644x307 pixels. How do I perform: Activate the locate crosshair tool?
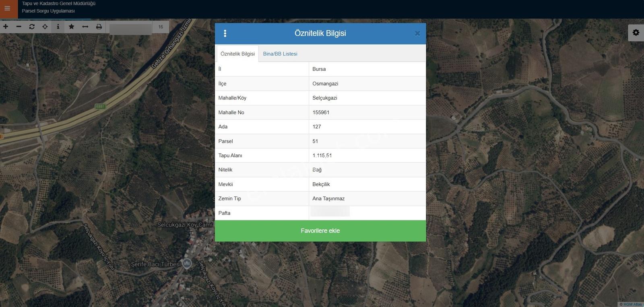(x=45, y=27)
